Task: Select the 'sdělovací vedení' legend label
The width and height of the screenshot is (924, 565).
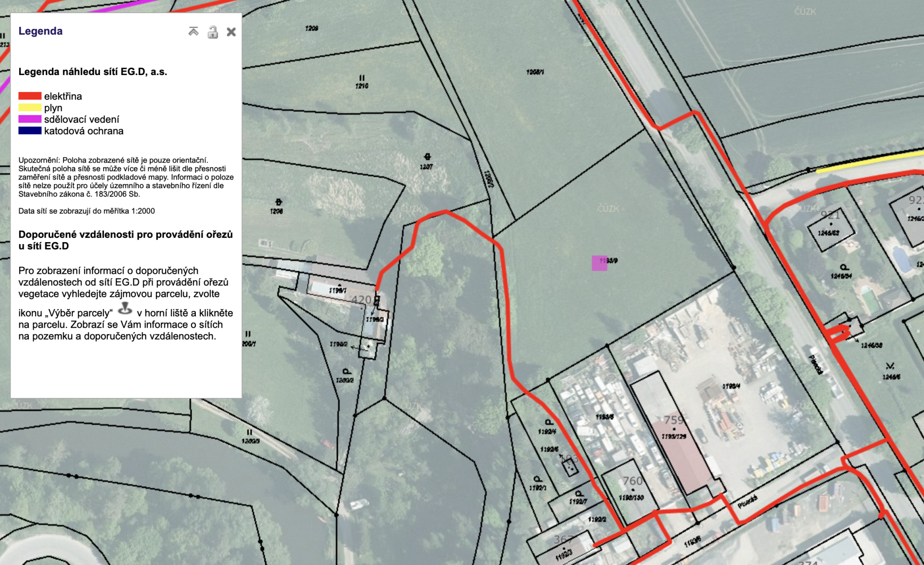Action: coord(82,119)
